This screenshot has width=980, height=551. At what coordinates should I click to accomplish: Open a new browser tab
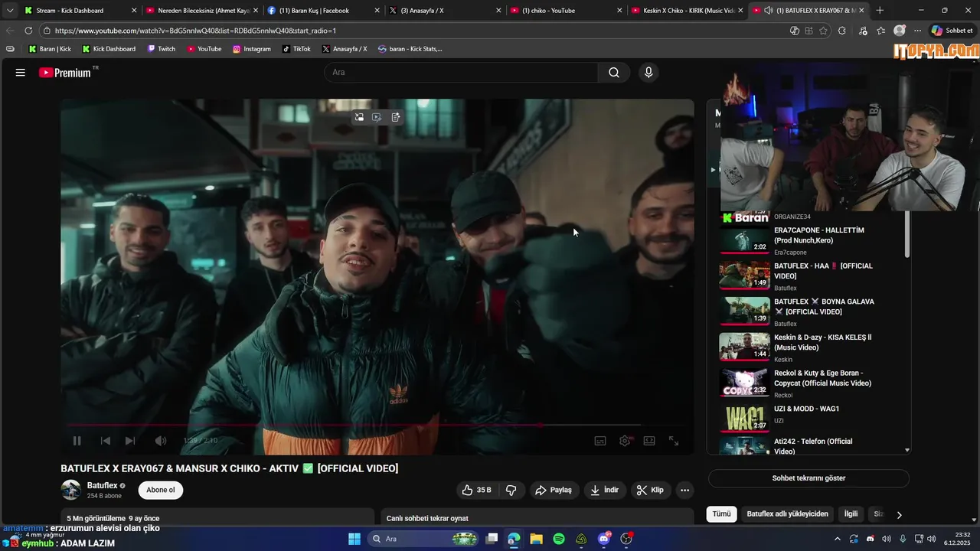pyautogui.click(x=880, y=11)
